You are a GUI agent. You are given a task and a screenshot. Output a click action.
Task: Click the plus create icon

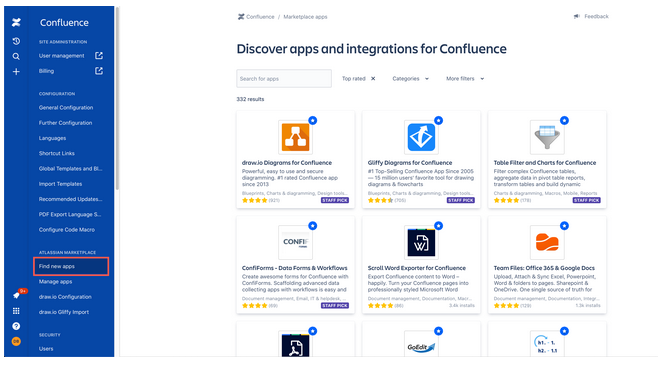(16, 72)
